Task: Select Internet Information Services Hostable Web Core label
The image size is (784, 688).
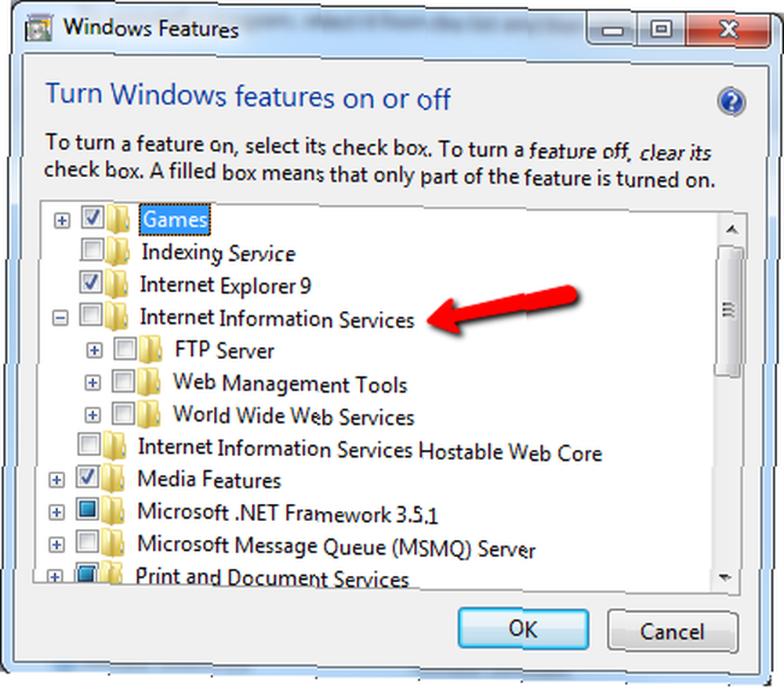Action: 370,450
